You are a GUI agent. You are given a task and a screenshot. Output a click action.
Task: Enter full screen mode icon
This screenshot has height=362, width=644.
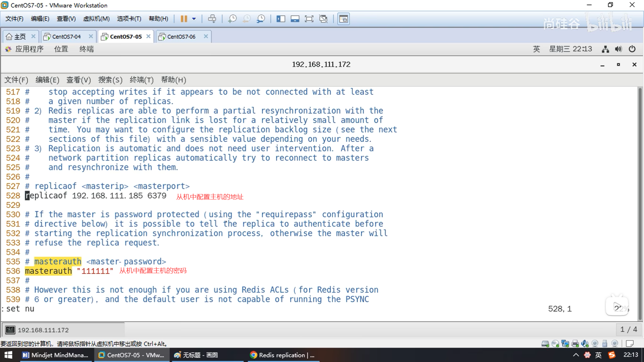point(309,19)
